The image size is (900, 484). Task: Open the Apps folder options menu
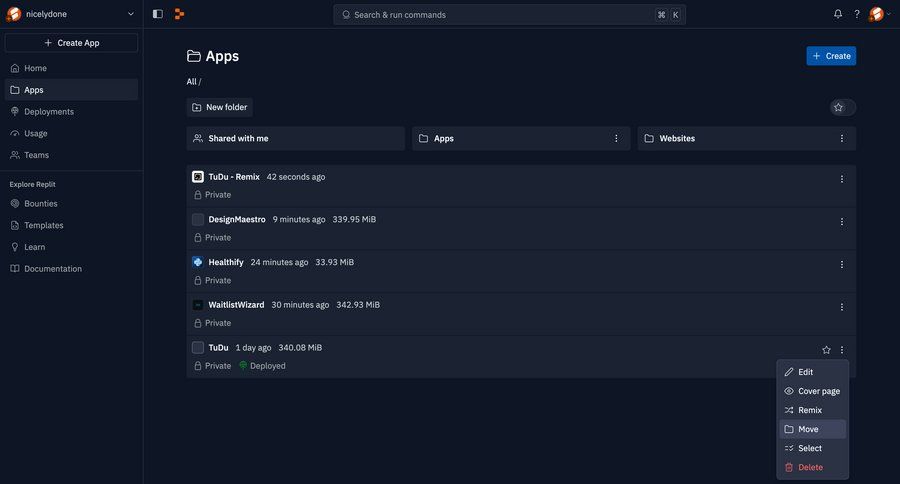tap(616, 138)
